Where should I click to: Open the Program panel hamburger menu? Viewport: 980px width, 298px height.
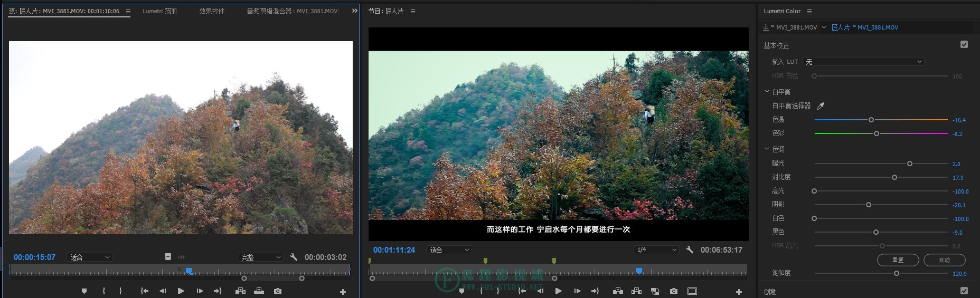413,11
